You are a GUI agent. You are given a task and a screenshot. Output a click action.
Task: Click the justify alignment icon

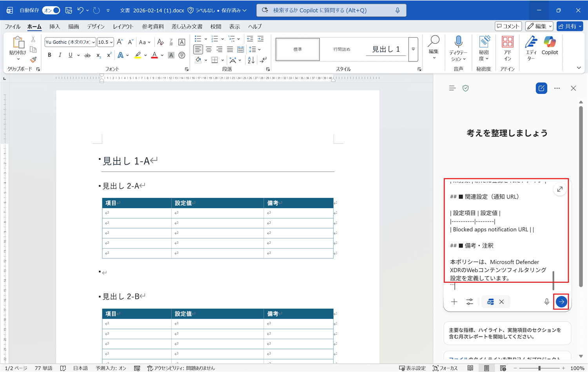coord(230,49)
